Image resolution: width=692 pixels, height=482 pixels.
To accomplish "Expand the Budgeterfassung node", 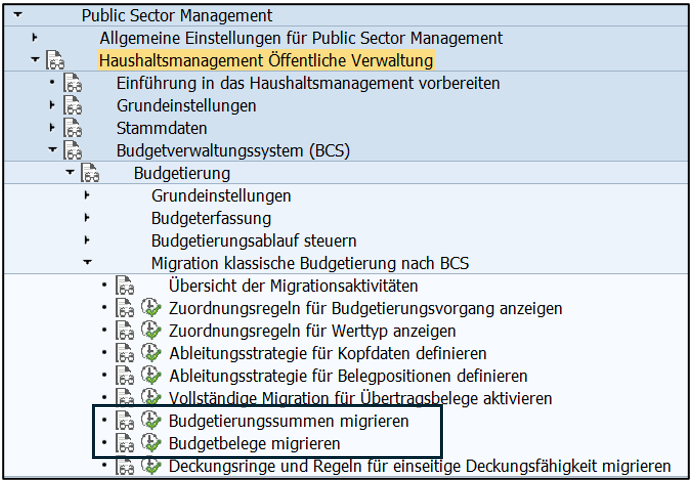I will click(88, 217).
